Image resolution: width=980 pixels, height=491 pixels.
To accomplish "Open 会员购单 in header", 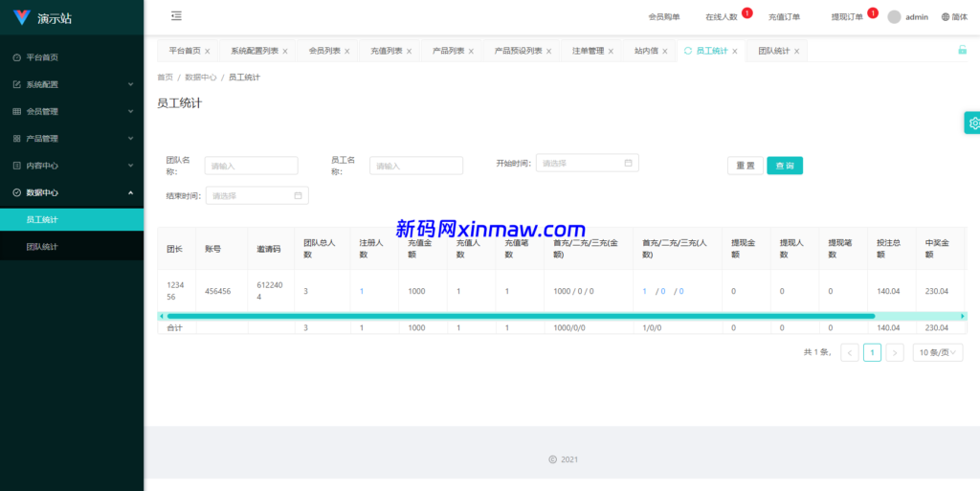I will click(664, 17).
